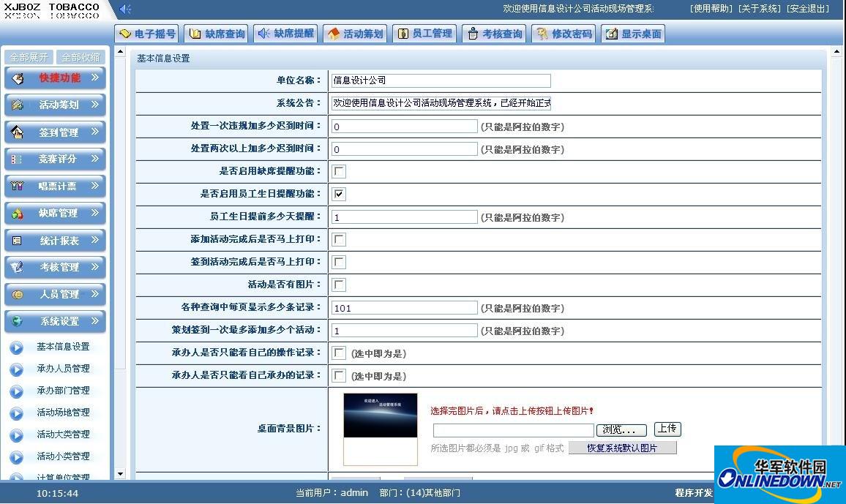Expand the 统计报表 reports section

55,240
